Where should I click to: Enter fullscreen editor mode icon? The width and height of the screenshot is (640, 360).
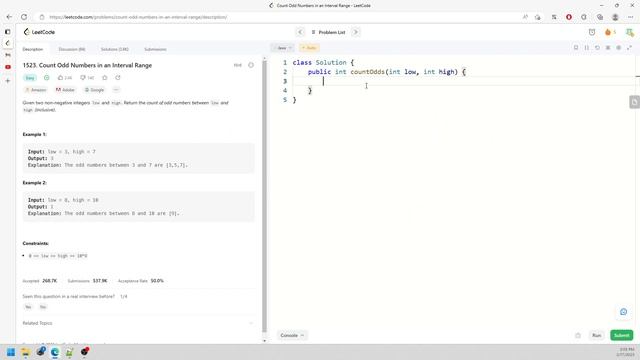tap(629, 48)
